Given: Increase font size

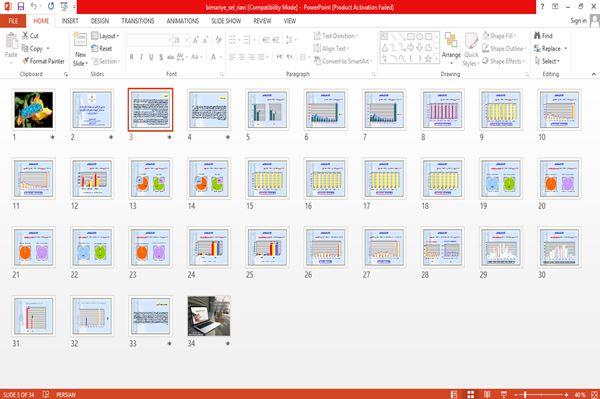Looking at the screenshot, I should click(x=196, y=40).
